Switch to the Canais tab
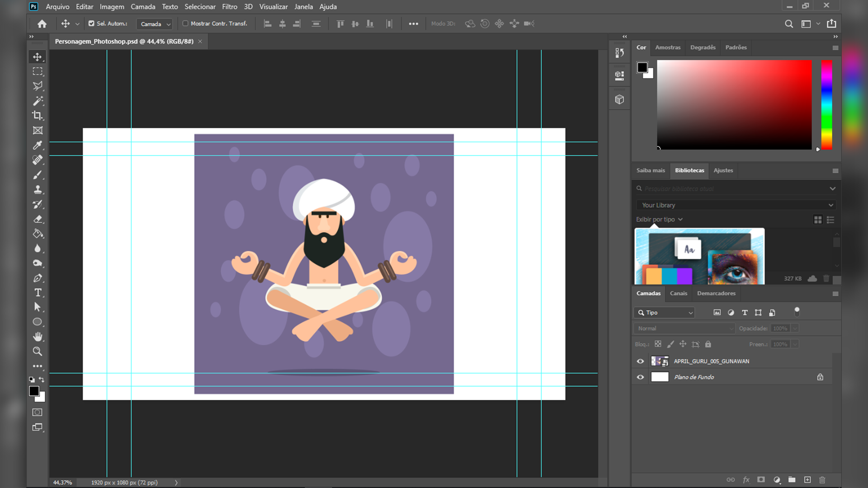This screenshot has width=868, height=488. click(678, 293)
